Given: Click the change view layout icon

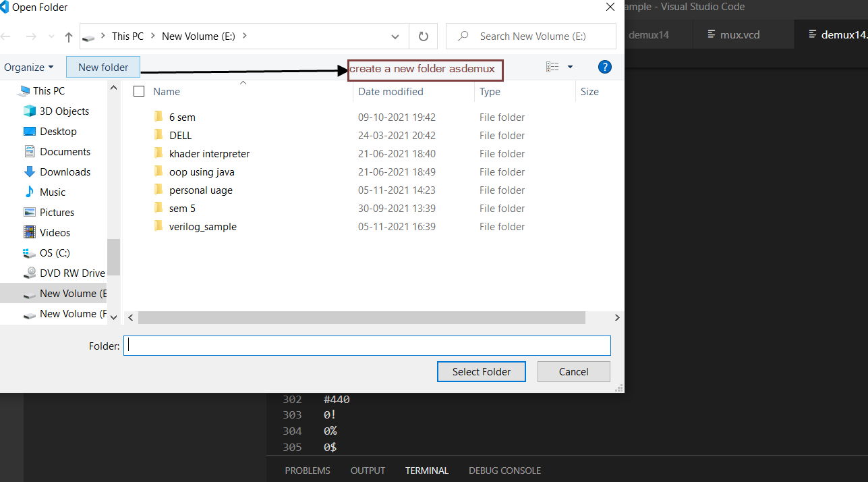Looking at the screenshot, I should (553, 67).
